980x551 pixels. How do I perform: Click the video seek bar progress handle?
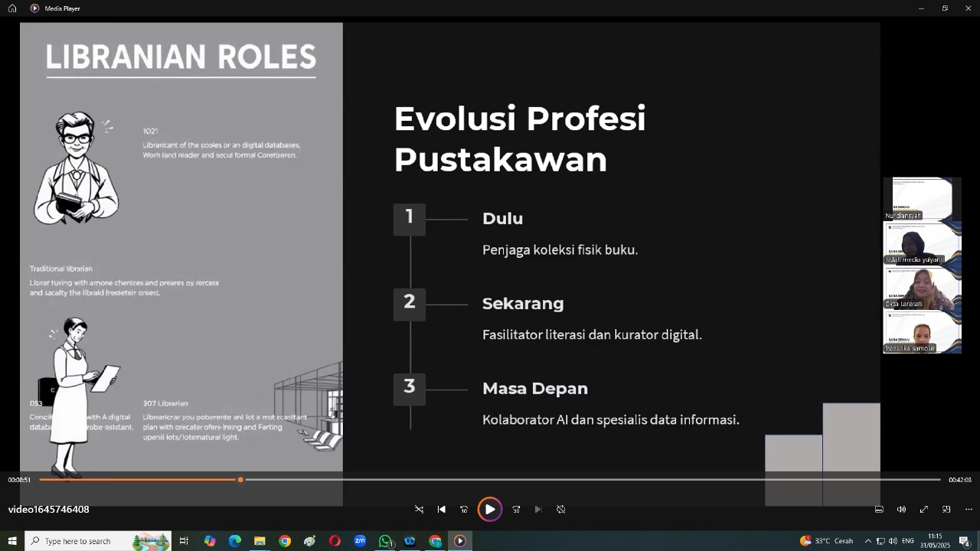[x=240, y=480]
